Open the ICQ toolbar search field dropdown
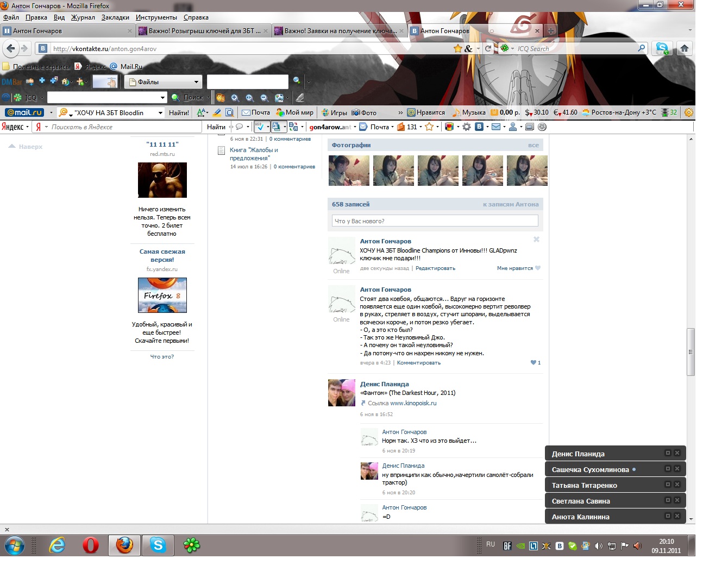 (x=162, y=98)
